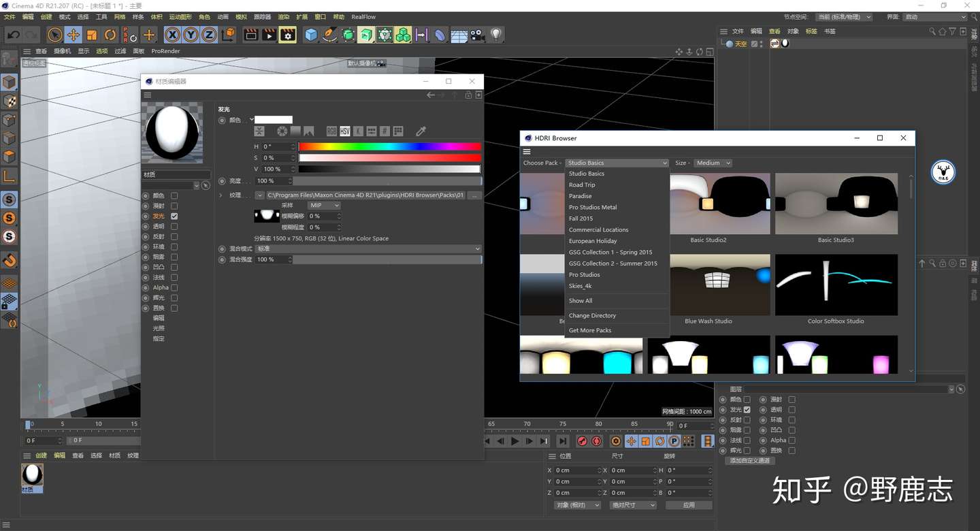
Task: Open the Spline Pen tool
Action: point(329,35)
